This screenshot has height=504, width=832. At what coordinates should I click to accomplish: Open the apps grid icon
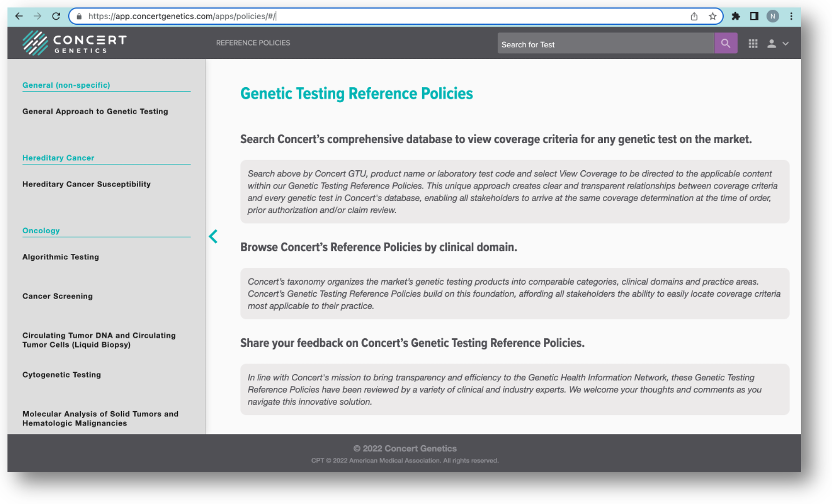pos(753,43)
